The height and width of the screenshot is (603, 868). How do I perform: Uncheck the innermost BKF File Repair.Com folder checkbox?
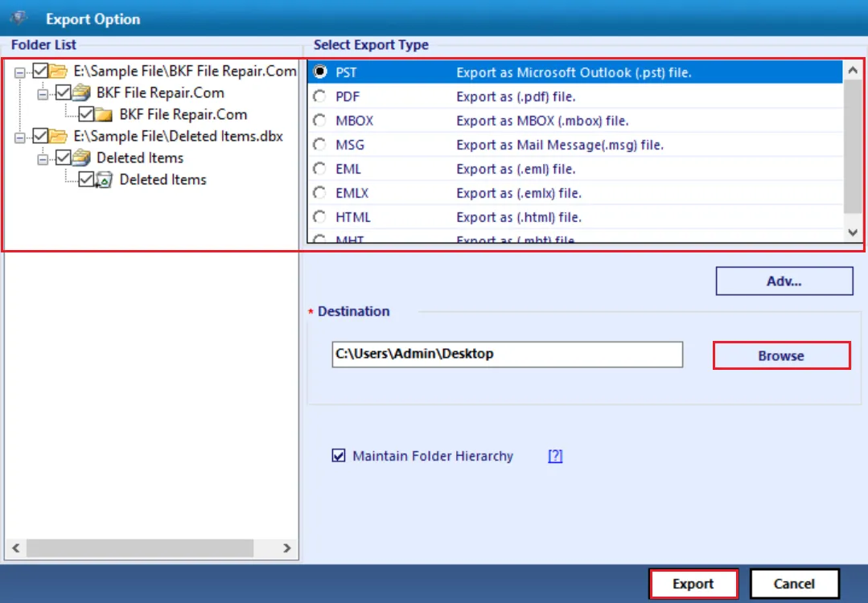point(86,114)
